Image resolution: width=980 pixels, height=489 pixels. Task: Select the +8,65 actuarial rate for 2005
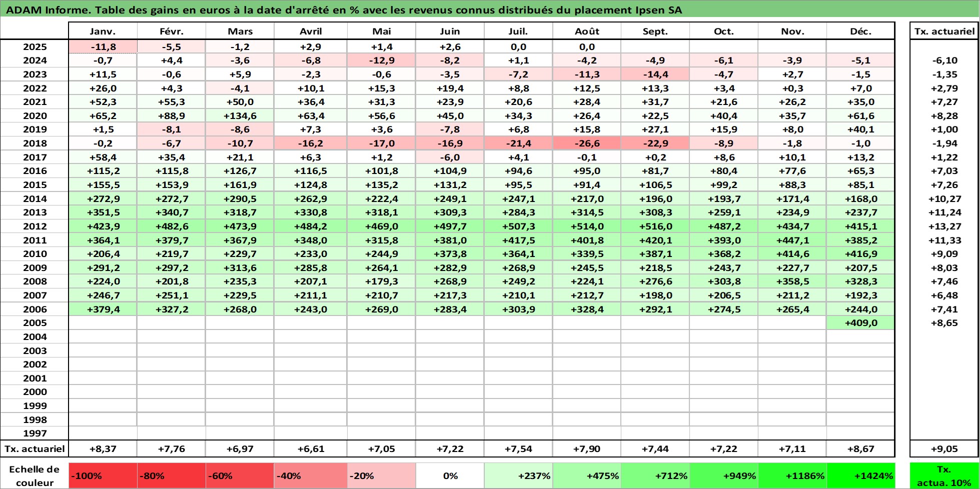(x=944, y=322)
